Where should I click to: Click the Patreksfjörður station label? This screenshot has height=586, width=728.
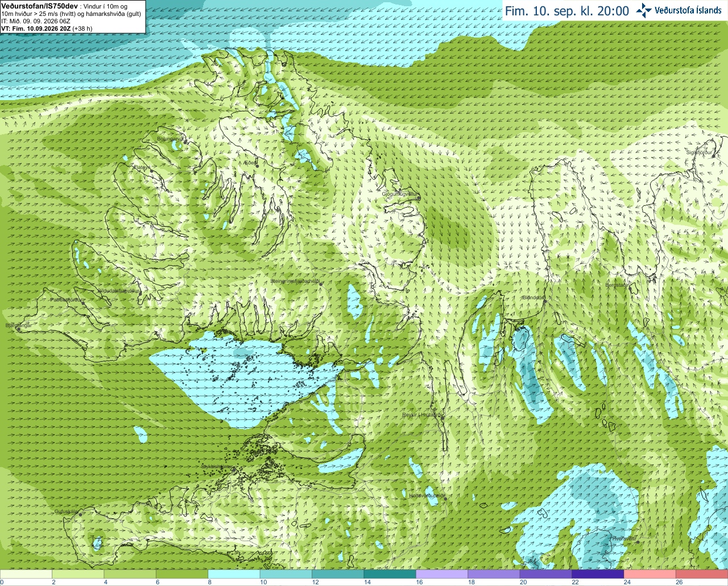66,299
